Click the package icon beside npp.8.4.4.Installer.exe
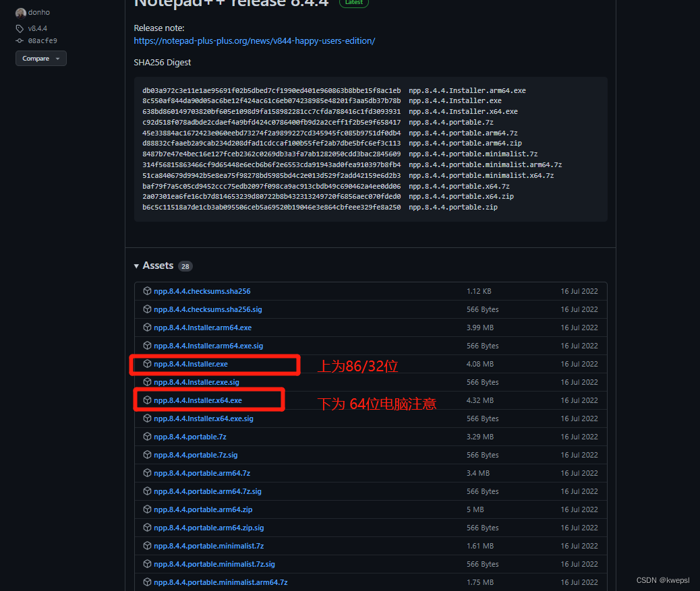This screenshot has width=700, height=591. coord(147,364)
